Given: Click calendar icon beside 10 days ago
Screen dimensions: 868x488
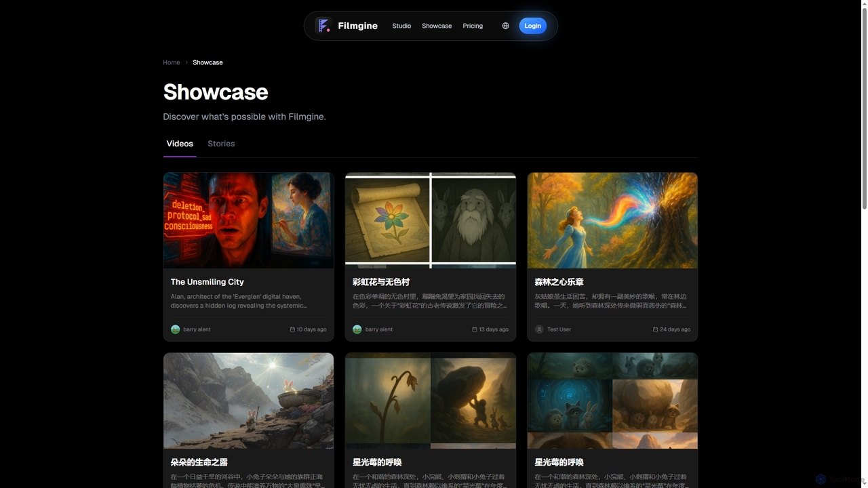Looking at the screenshot, I should click(292, 329).
